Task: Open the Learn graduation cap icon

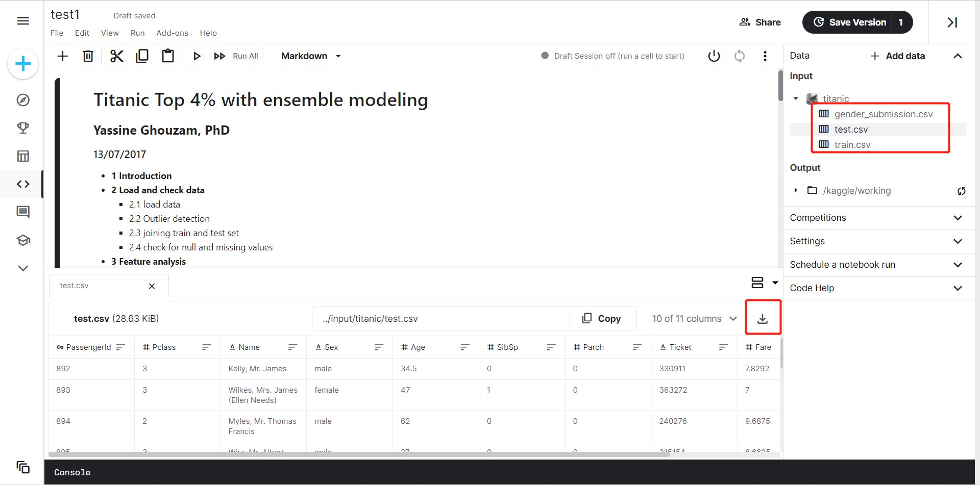Action: tap(23, 240)
